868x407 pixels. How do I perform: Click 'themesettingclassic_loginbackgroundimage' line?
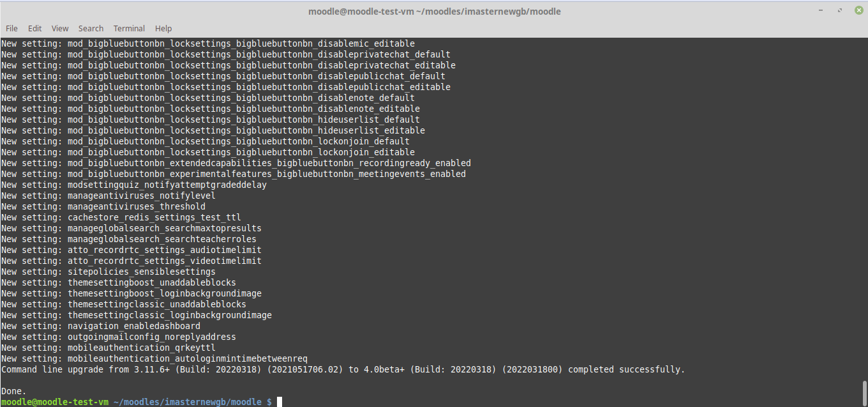pyautogui.click(x=137, y=315)
